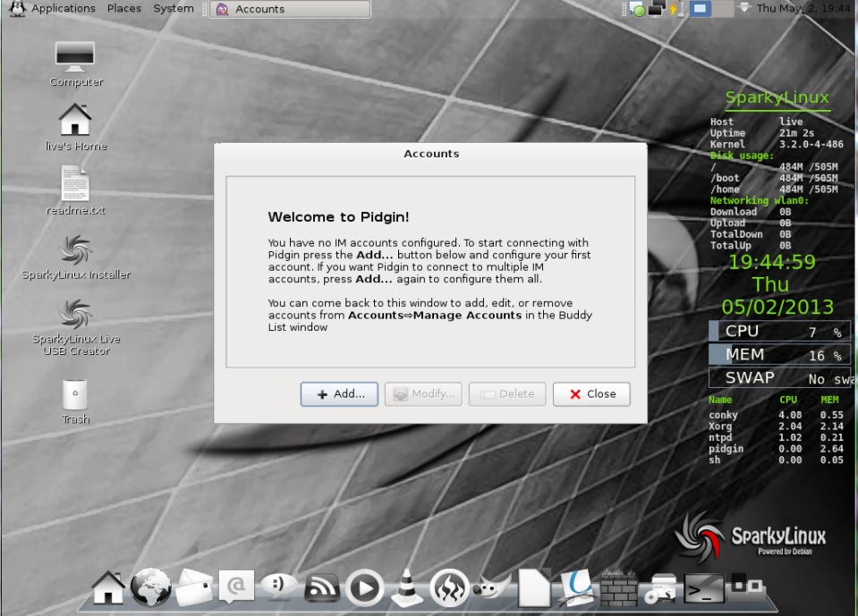Launch SparkyLinux Live USB Creator icon

(x=76, y=327)
